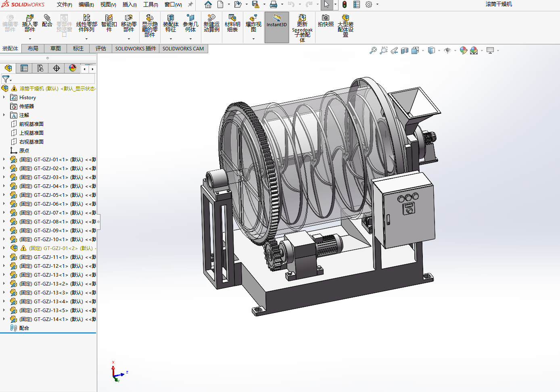This screenshot has height=392, width=560.
Task: Select the Move Component (移动零部件) tool
Action: (129, 23)
